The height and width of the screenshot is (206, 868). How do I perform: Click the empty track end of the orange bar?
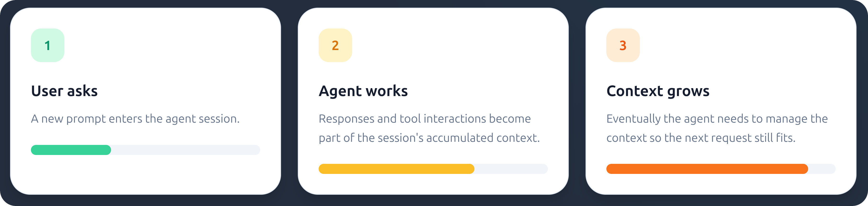822,169
